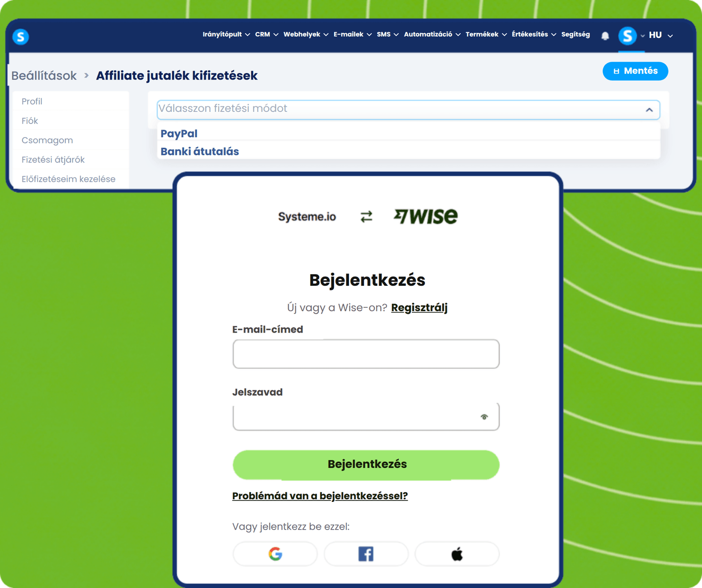Click the Mentés save button
The width and height of the screenshot is (702, 588).
[x=635, y=71]
